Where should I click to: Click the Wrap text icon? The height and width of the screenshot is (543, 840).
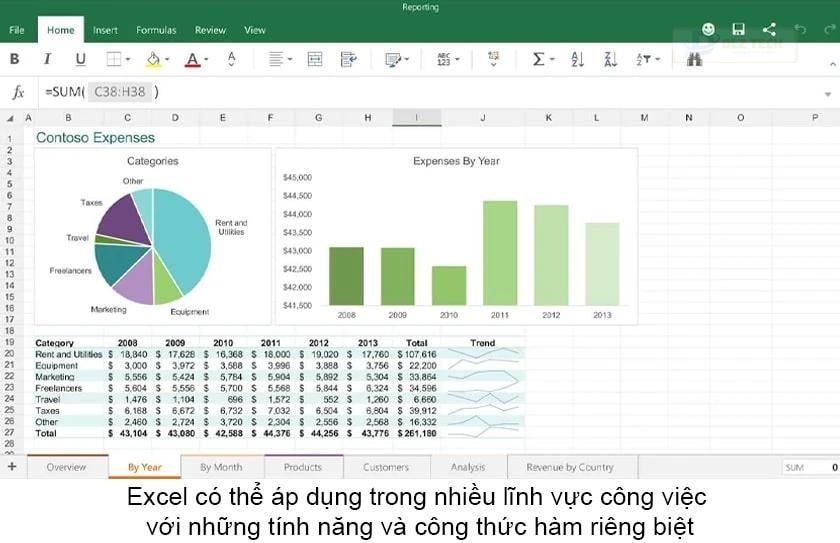point(348,59)
